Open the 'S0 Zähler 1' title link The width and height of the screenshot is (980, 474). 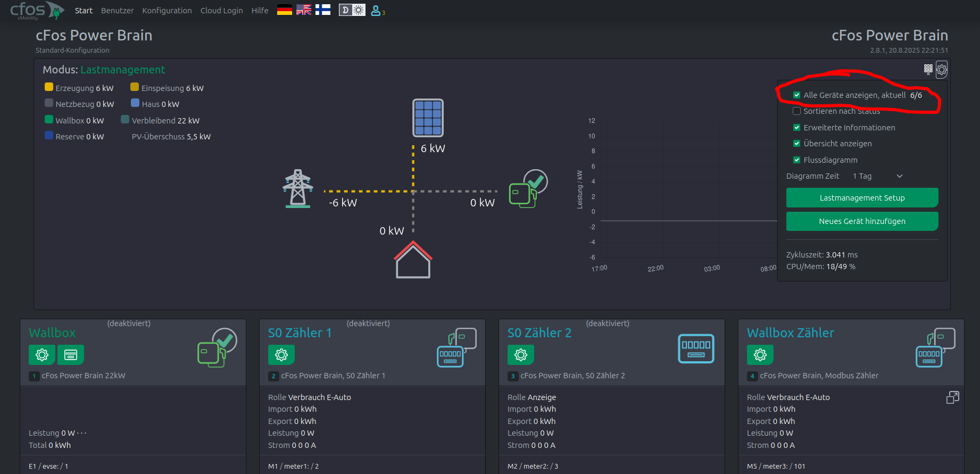[300, 333]
